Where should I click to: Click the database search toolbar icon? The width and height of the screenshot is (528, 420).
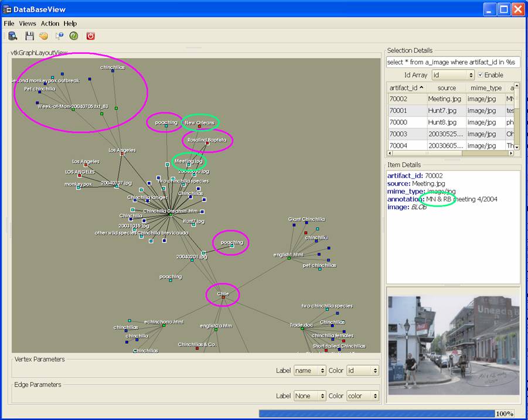click(x=13, y=36)
